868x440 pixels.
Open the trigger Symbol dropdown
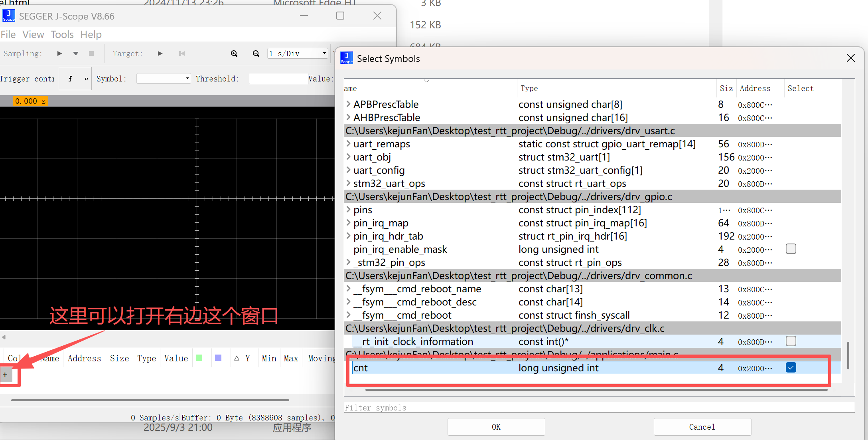pos(164,79)
